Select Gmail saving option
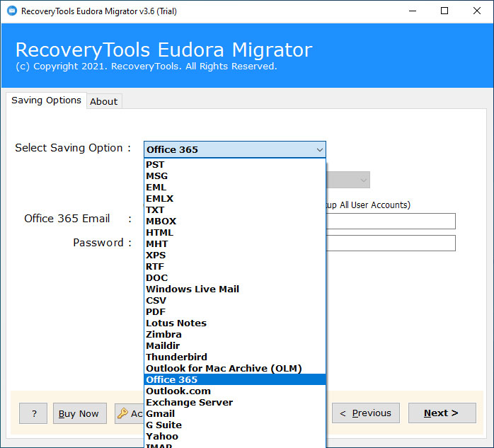This screenshot has width=494, height=448. [x=235, y=414]
